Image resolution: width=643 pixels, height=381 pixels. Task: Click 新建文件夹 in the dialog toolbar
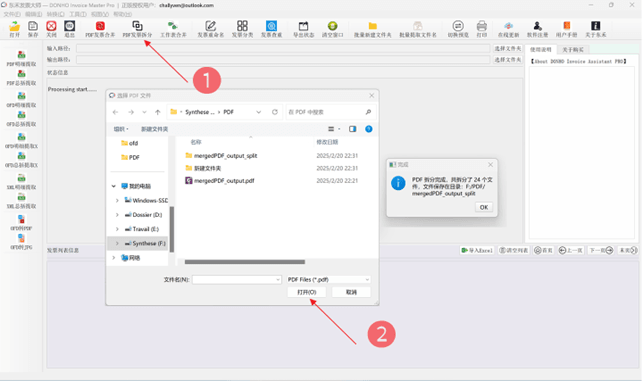155,129
